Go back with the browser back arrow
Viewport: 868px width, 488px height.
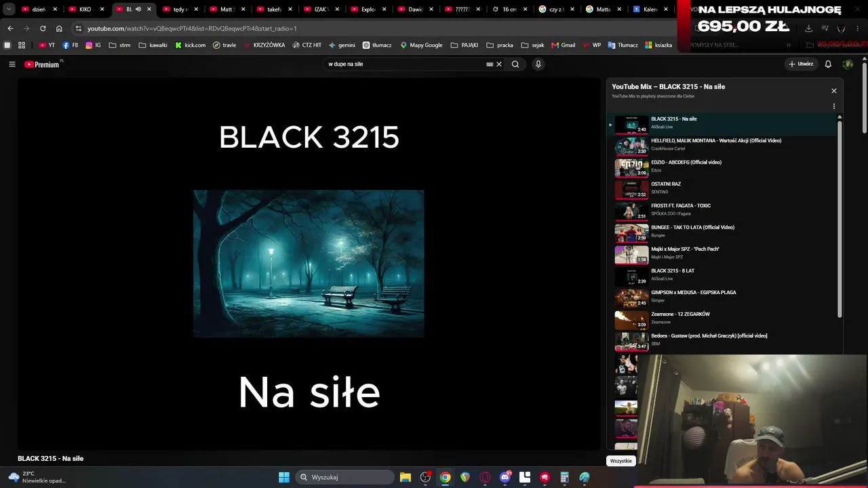(10, 28)
